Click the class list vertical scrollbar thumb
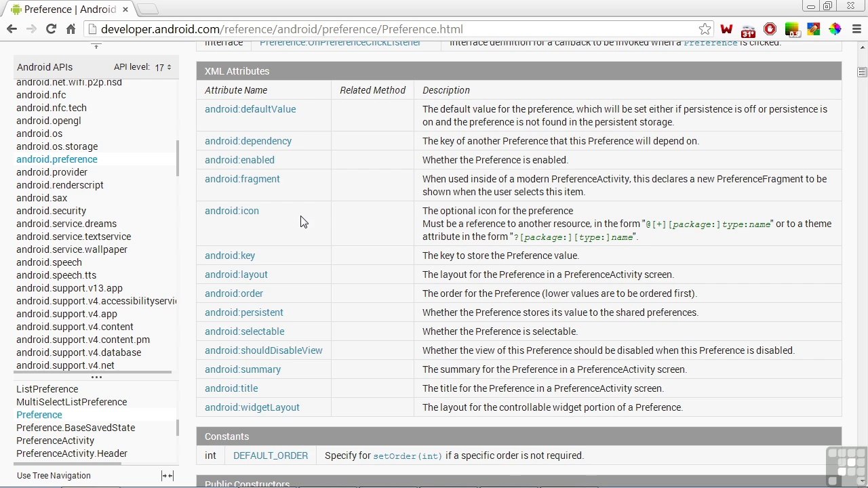The height and width of the screenshot is (488, 868). tap(178, 428)
